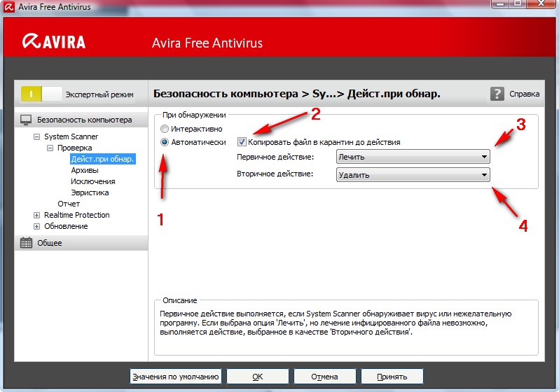Uncheck Копировать файл в карантин до действия
The image size is (559, 392).
tap(242, 142)
